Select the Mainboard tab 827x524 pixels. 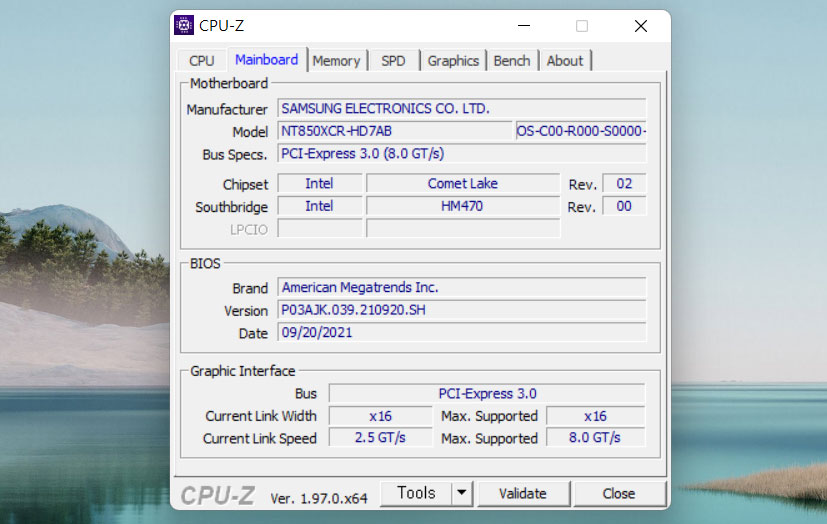pos(267,60)
